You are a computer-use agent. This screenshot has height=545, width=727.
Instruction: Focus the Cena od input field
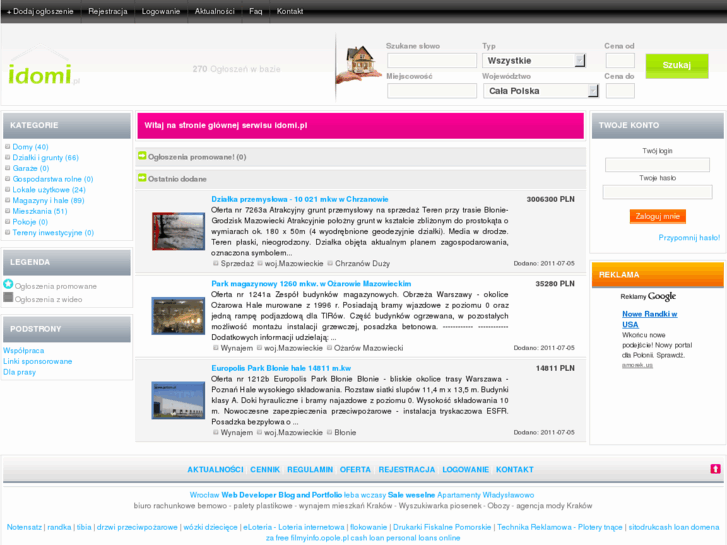(x=620, y=61)
